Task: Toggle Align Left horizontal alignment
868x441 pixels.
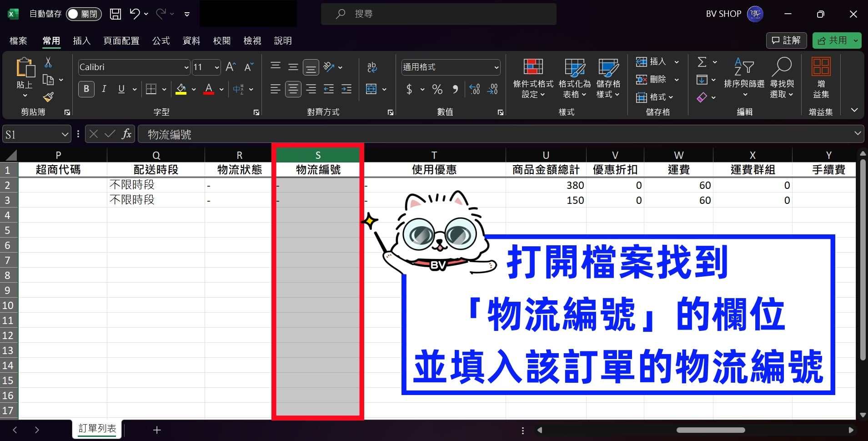Action: (x=275, y=89)
